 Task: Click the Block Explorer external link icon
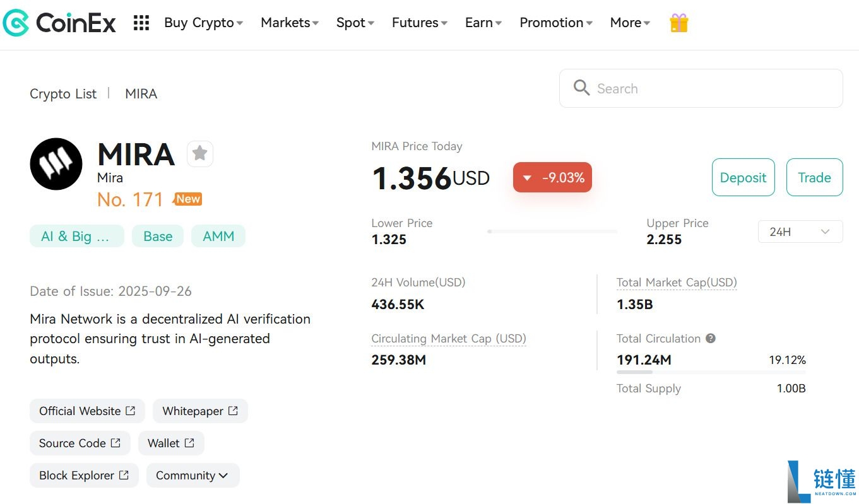(x=124, y=475)
